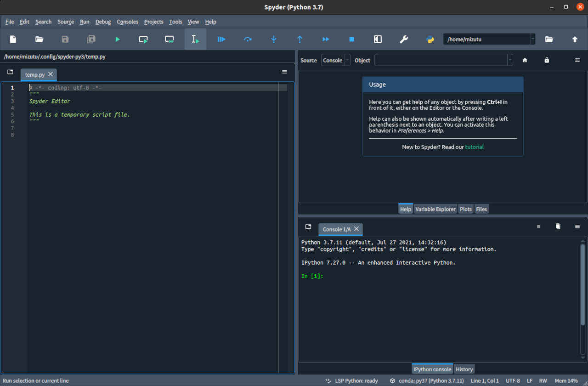
Task: Open the Source Console dropdown
Action: click(335, 60)
